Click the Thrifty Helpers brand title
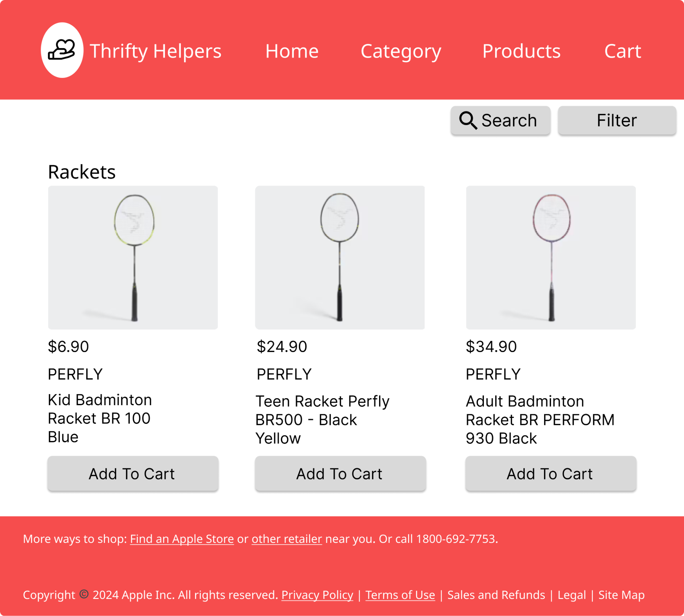The height and width of the screenshot is (616, 684). (x=155, y=51)
